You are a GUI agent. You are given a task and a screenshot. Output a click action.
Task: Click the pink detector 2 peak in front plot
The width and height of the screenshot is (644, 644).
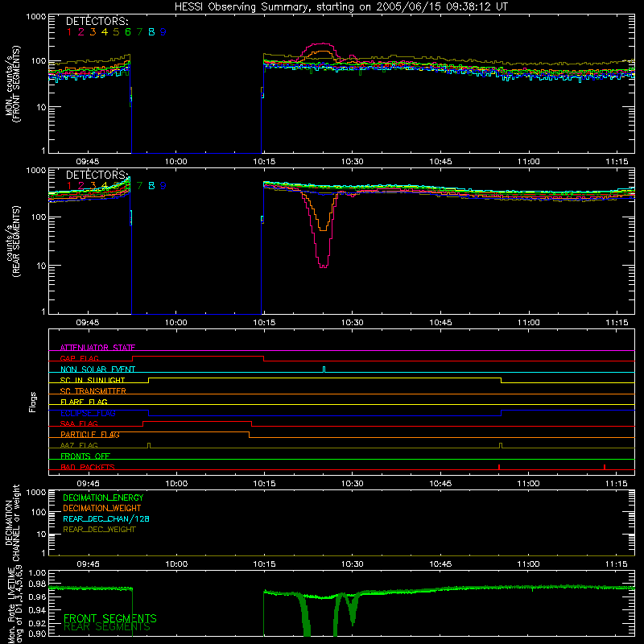324,43
